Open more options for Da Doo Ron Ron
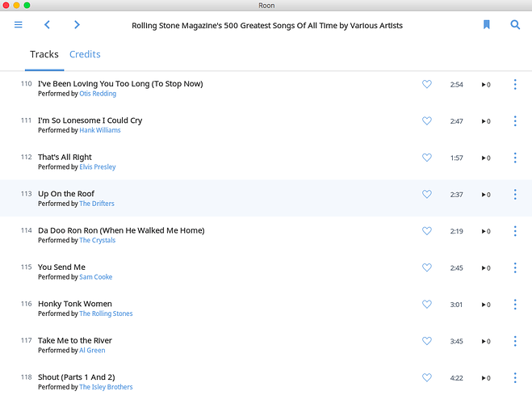 click(515, 231)
